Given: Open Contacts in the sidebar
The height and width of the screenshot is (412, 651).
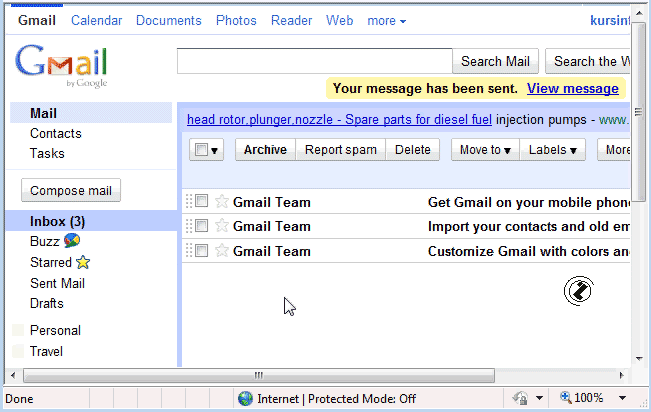Looking at the screenshot, I should click(56, 133).
